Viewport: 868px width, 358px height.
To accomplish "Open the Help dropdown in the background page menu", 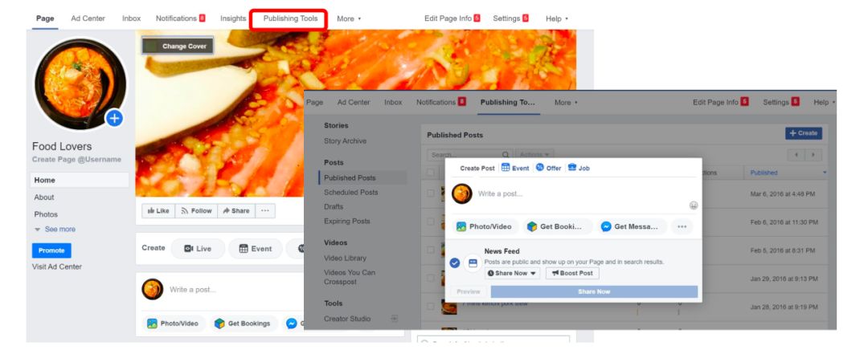I will pos(556,18).
